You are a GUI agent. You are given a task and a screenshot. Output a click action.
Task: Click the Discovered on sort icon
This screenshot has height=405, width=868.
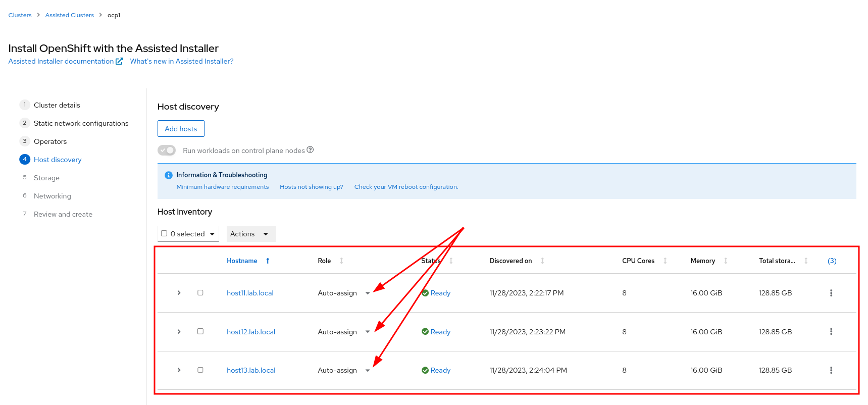point(542,261)
